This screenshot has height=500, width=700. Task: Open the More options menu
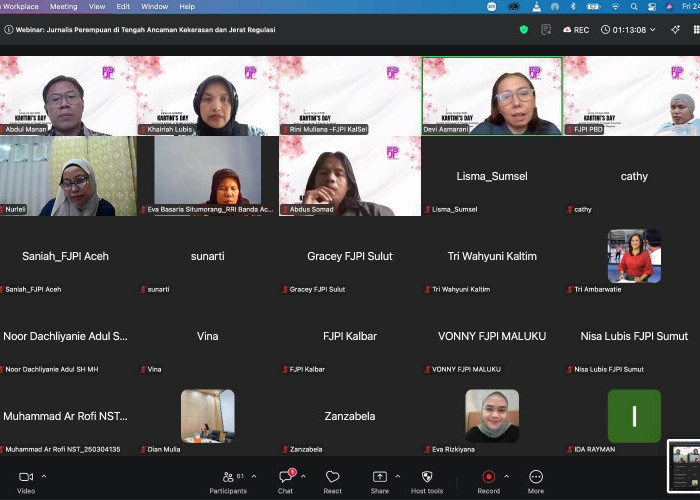[536, 482]
